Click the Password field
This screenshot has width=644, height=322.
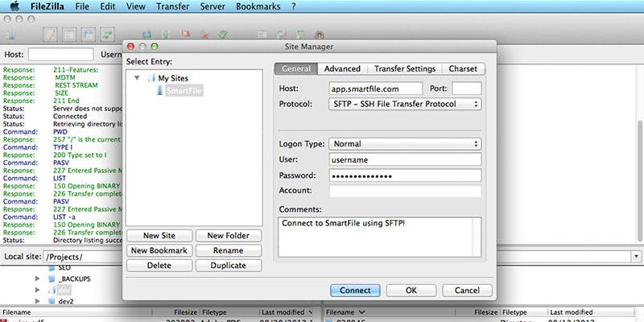click(405, 175)
